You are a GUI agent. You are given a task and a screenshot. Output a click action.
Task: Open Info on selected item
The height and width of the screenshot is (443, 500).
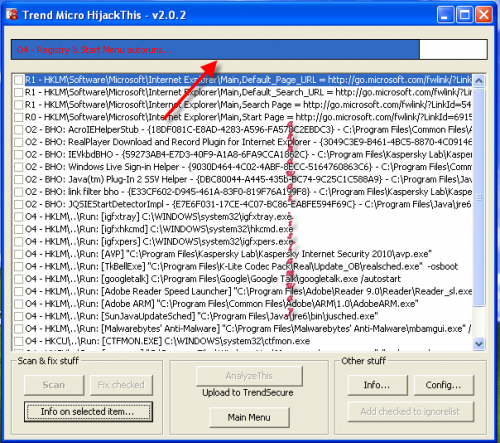(88, 412)
